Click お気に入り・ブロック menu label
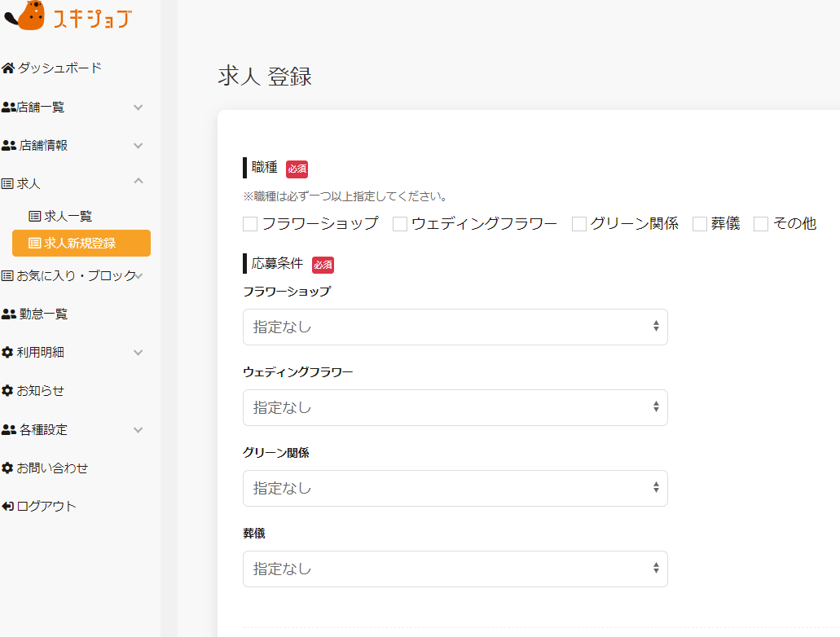The height and width of the screenshot is (637, 840). coord(77,276)
